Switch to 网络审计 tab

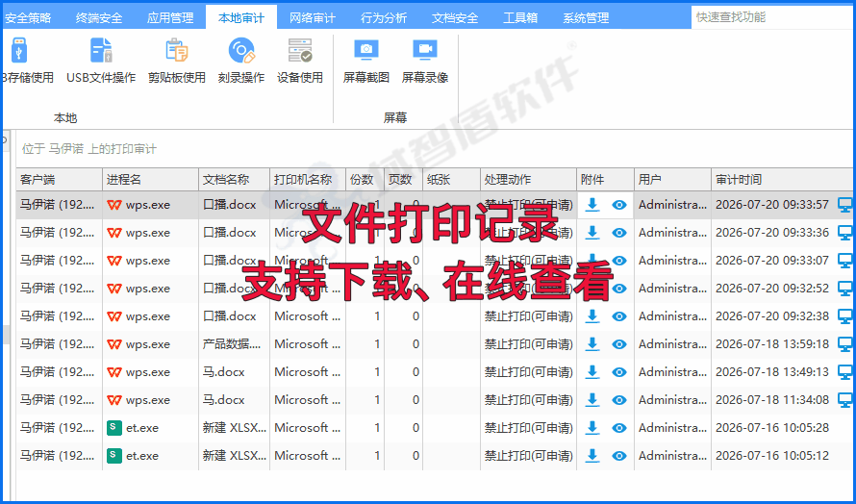pos(313,17)
